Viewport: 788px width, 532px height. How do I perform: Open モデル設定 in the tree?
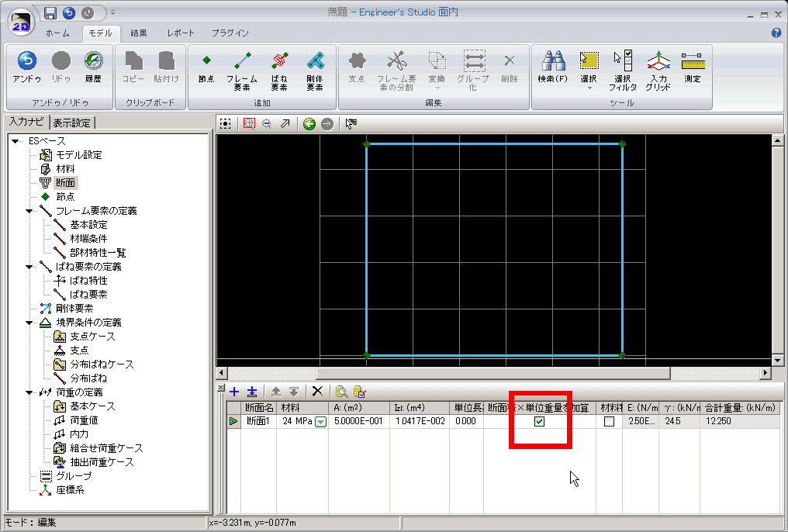click(x=79, y=155)
